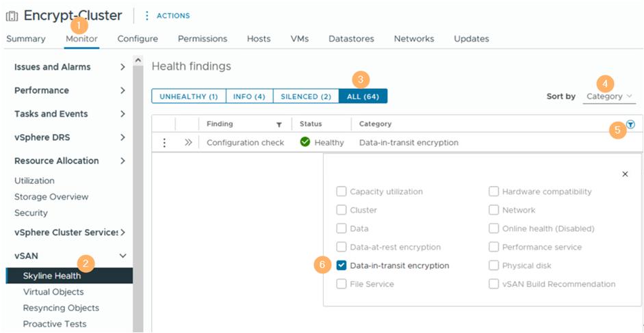Click the green Healthy status icon
This screenshot has width=644, height=333.
tap(305, 142)
